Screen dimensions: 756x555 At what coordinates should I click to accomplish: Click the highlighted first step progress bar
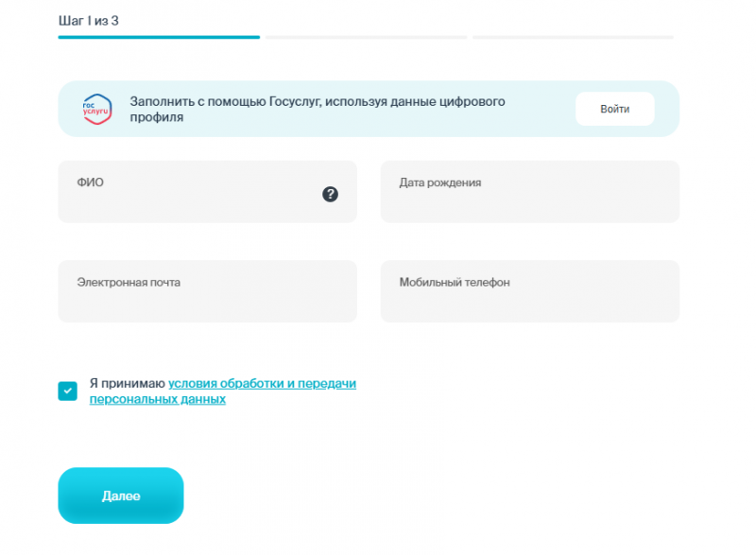(x=159, y=37)
